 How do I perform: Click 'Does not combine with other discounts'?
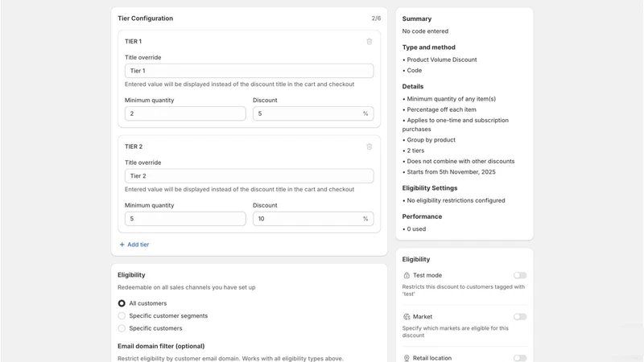(x=460, y=162)
